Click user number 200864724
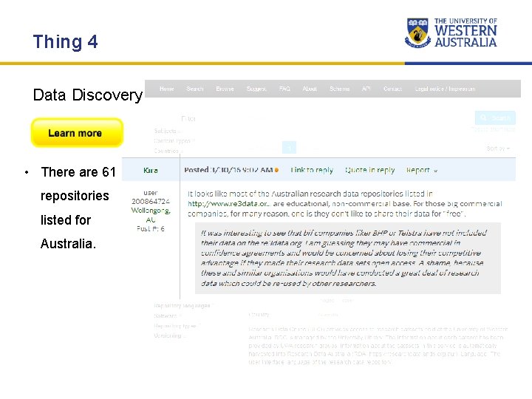 (151, 201)
